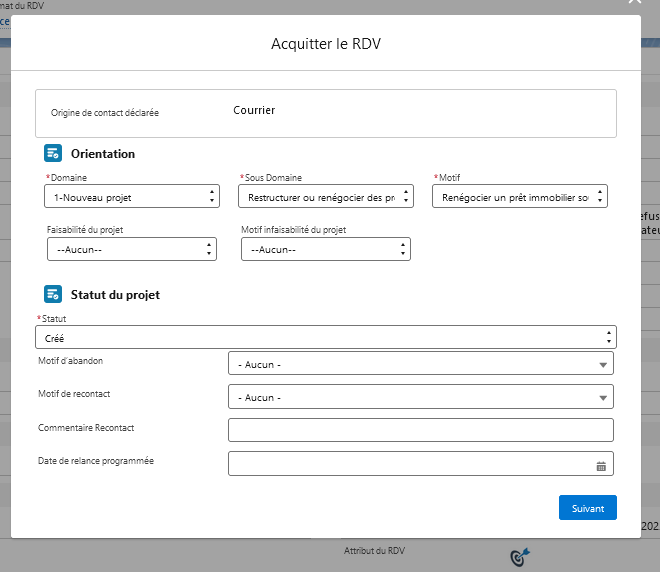Click the Orientation section heading text

[103, 154]
